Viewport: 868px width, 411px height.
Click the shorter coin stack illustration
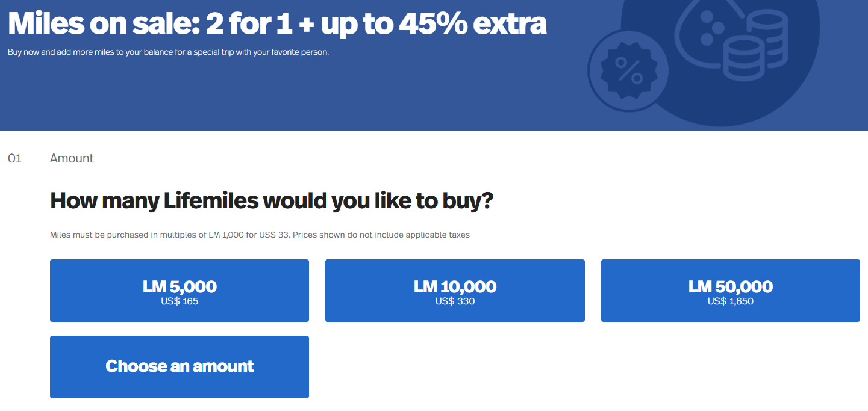(x=744, y=58)
